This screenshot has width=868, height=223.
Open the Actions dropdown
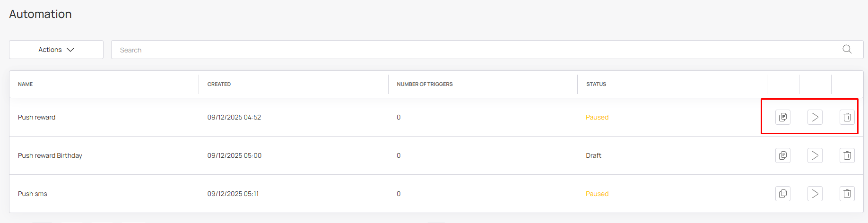[56, 50]
